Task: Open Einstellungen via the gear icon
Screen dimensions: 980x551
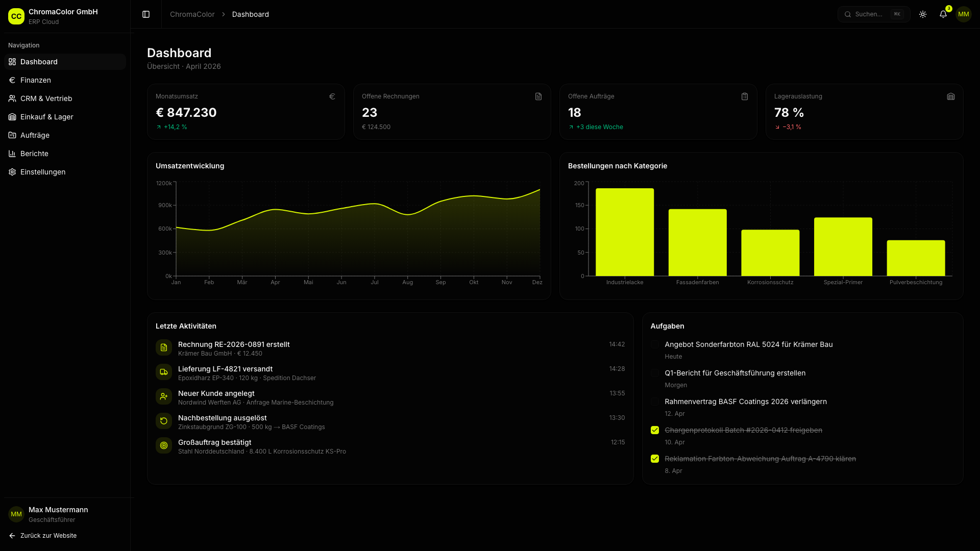Action: pyautogui.click(x=42, y=172)
